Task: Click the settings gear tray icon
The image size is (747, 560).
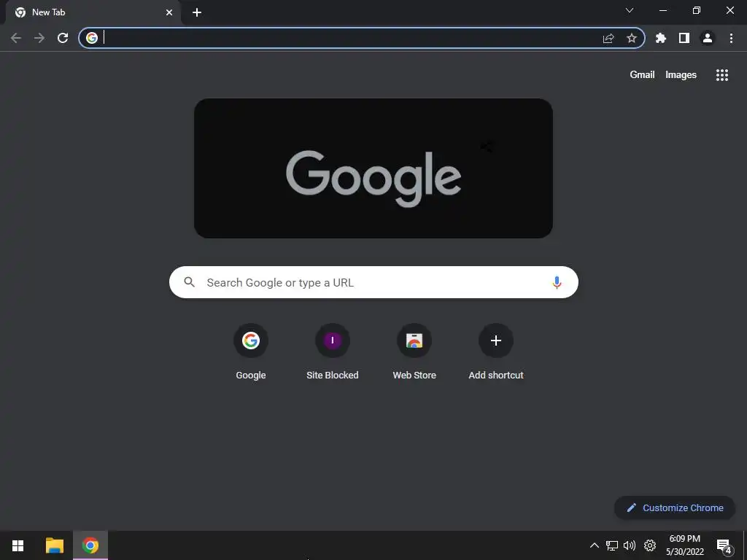Action: click(x=650, y=545)
